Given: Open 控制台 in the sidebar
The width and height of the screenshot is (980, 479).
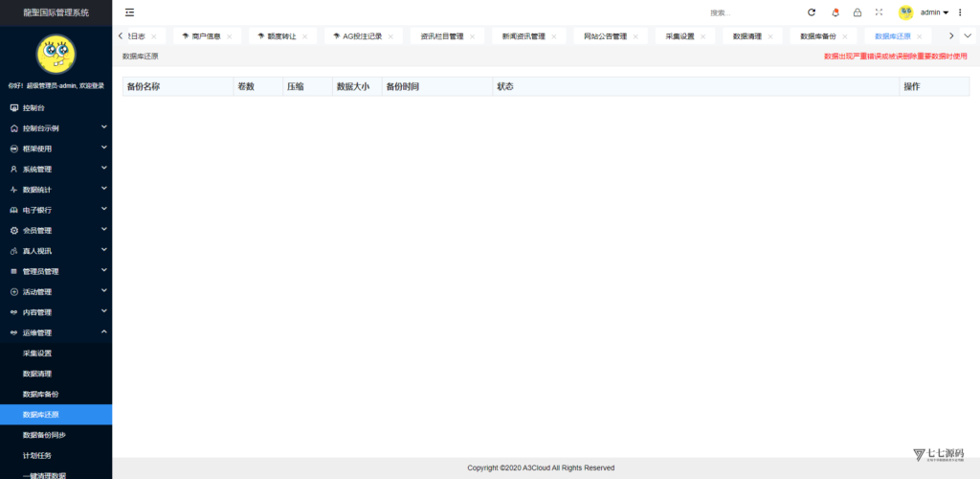Looking at the screenshot, I should (56, 107).
